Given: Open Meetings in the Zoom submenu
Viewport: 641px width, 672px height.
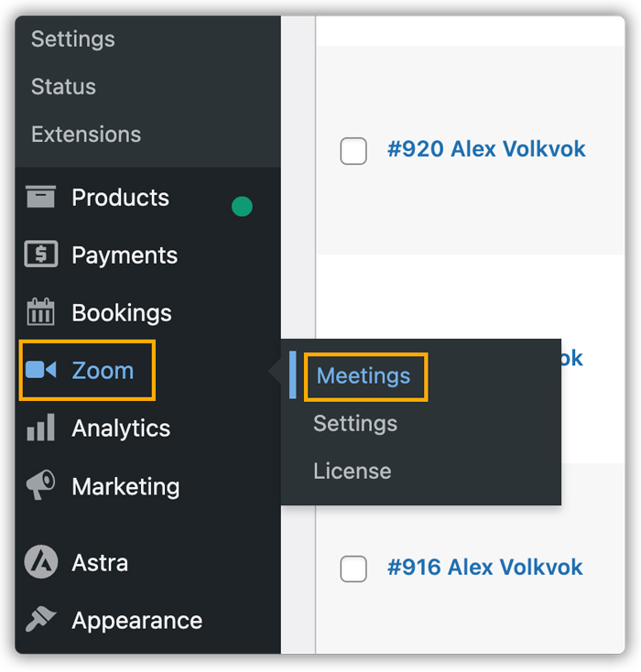Looking at the screenshot, I should click(x=363, y=375).
